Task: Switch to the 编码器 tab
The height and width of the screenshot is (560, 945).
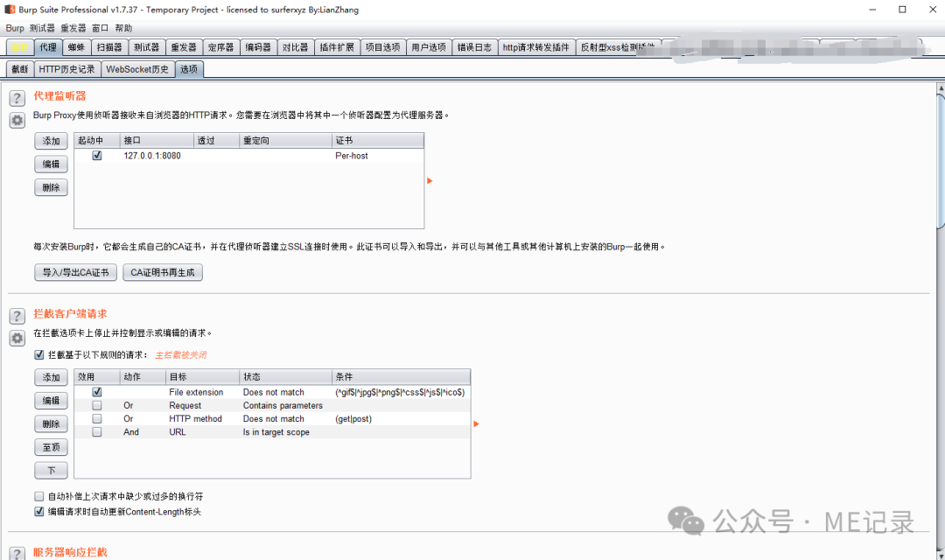Action: point(256,47)
